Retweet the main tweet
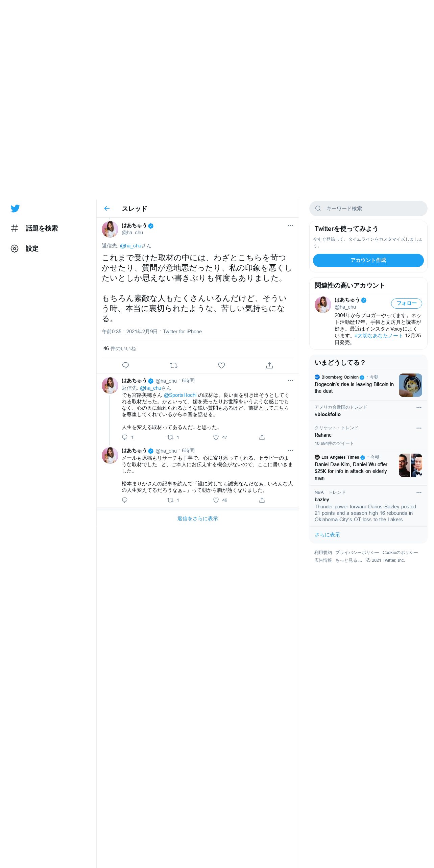This screenshot has width=434, height=868. pos(173,365)
